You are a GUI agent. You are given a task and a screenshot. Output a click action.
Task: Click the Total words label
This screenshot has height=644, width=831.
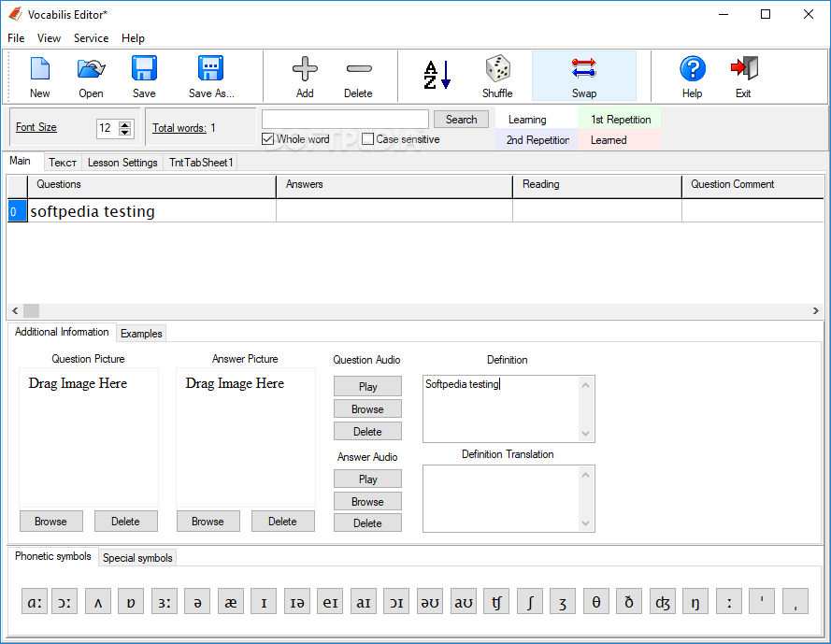(x=179, y=128)
